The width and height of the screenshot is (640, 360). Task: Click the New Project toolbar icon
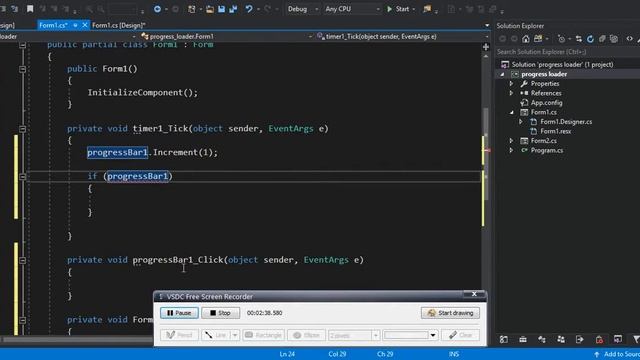(x=191, y=9)
